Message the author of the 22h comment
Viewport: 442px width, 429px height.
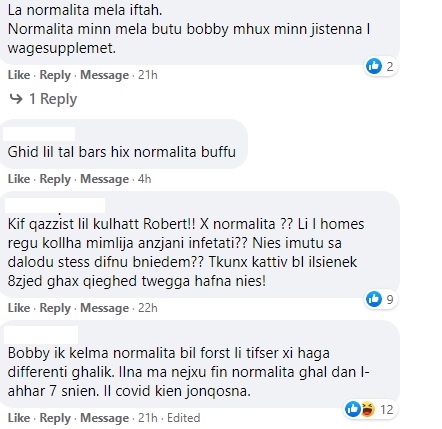[x=104, y=308]
